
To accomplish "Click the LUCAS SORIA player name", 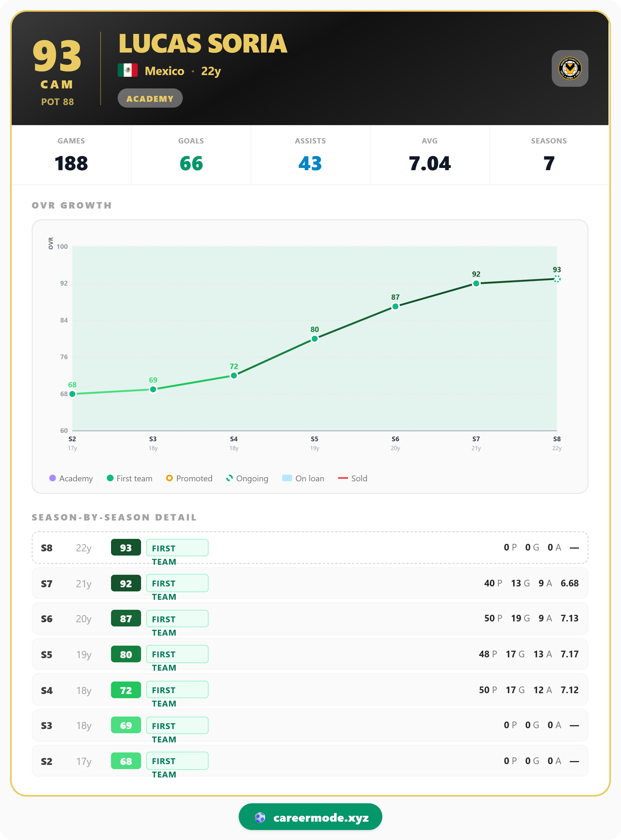I will click(203, 44).
